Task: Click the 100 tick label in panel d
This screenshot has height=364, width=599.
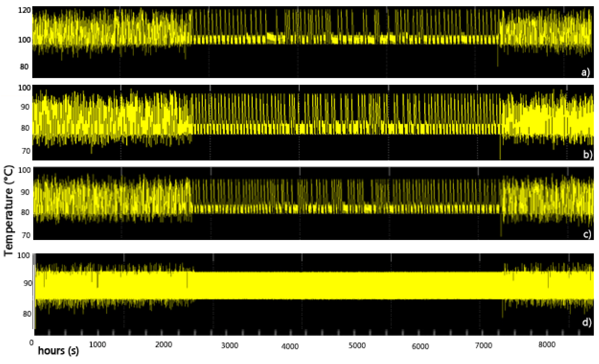Action: point(24,255)
